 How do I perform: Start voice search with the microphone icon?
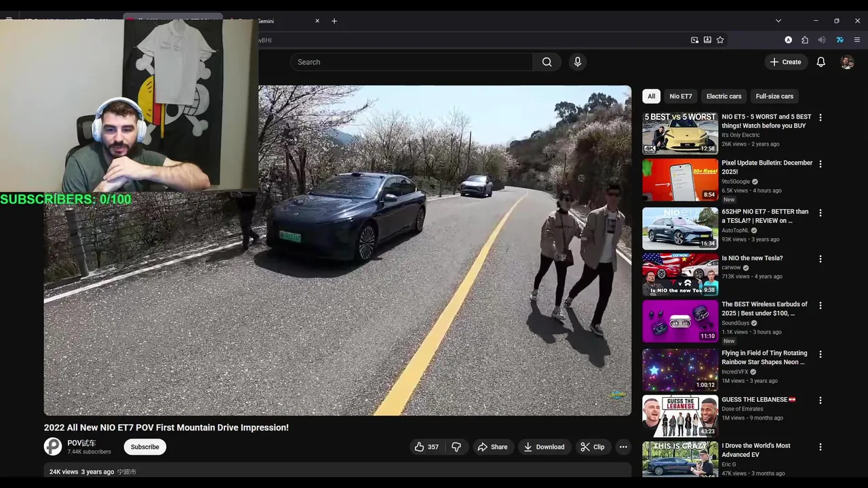(577, 62)
